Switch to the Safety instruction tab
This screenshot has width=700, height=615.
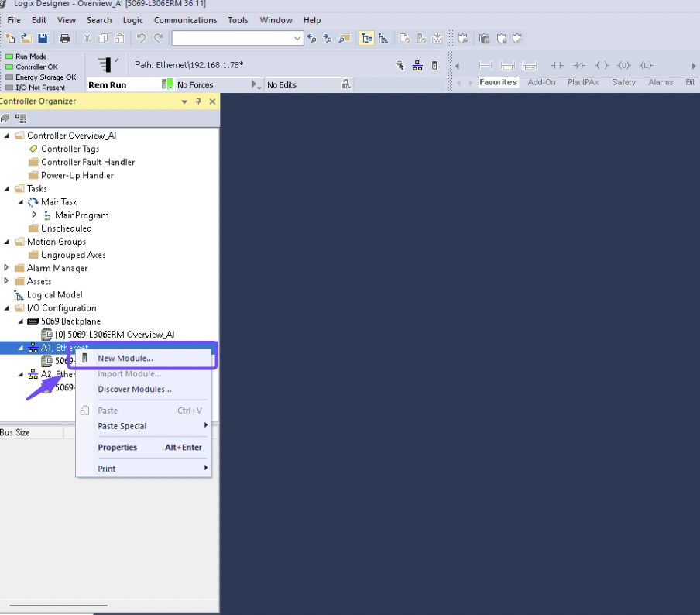(x=623, y=82)
